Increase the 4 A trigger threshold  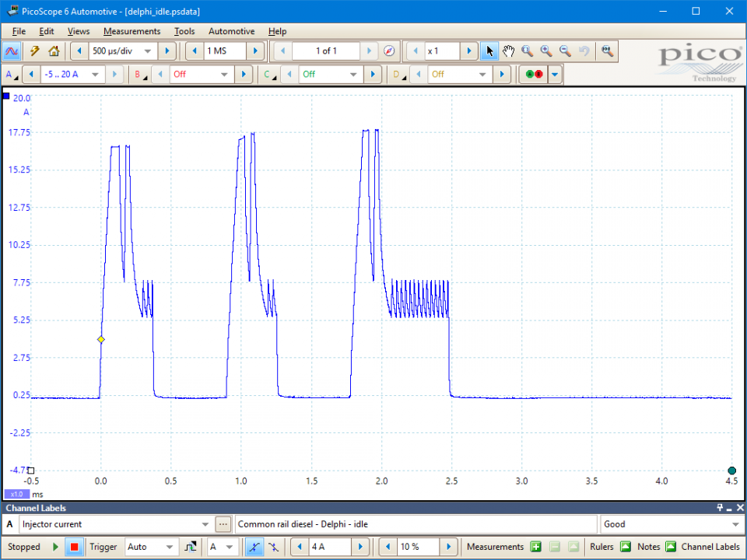360,547
